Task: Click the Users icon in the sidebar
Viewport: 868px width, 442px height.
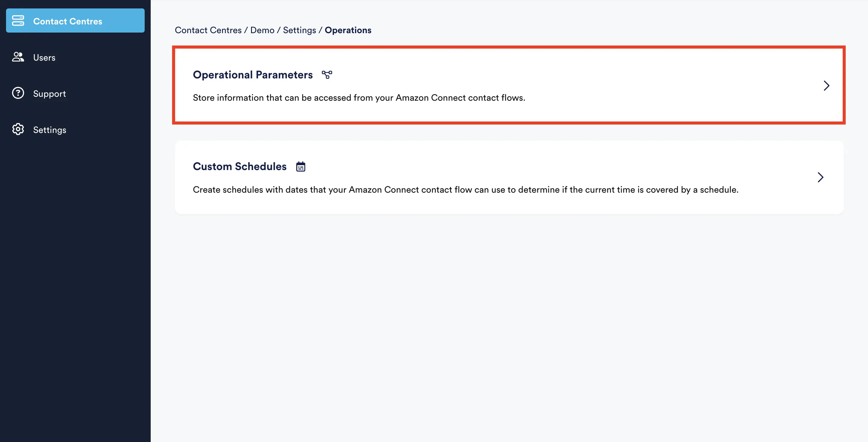Action: click(18, 57)
